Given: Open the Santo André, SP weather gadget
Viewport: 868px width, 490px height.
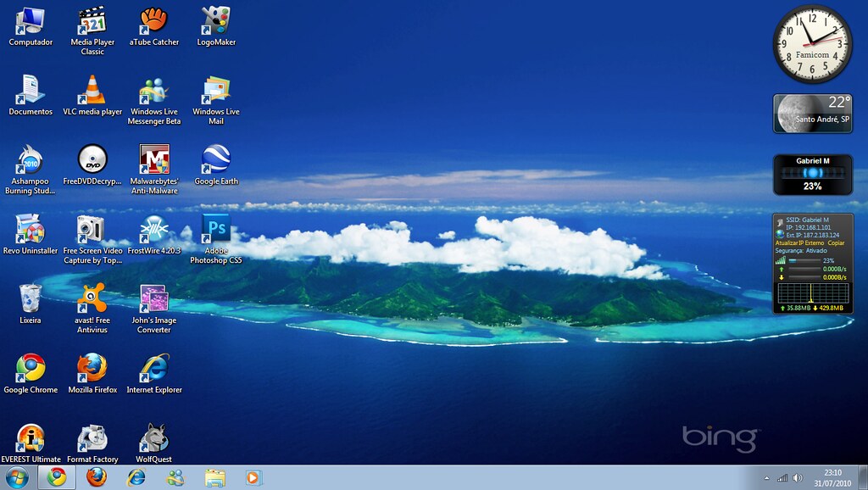Looking at the screenshot, I should [813, 114].
